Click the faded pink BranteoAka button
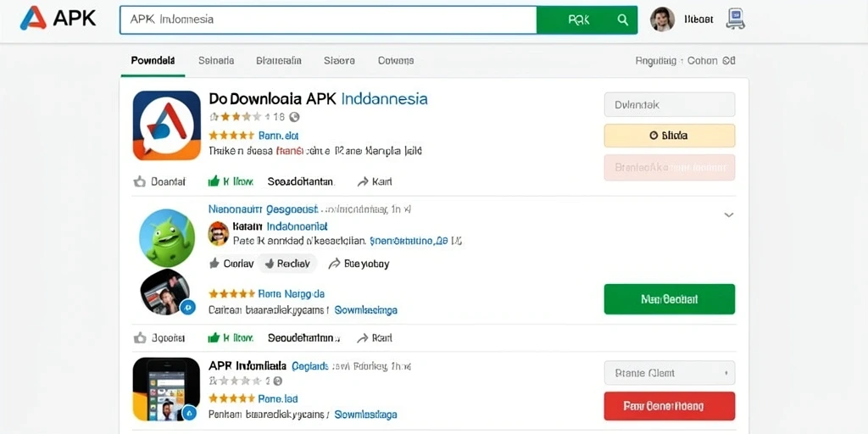Viewport: 868px width, 434px height. pyautogui.click(x=670, y=167)
